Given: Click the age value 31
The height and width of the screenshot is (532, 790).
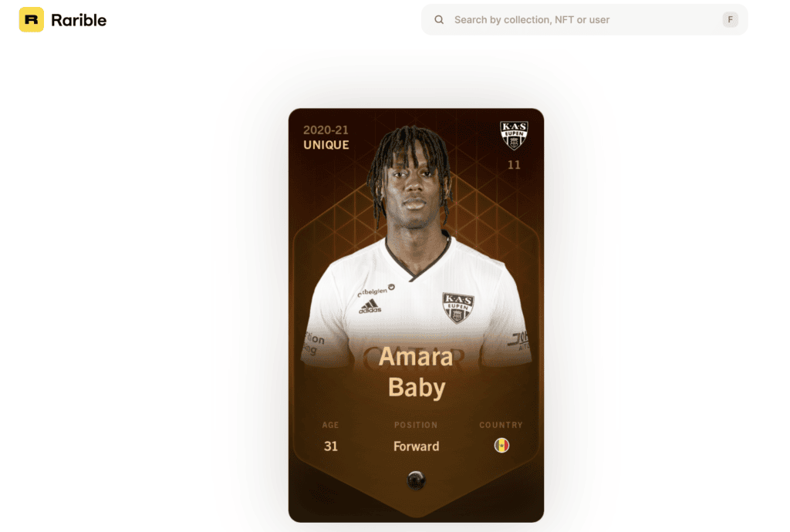Looking at the screenshot, I should point(330,446).
